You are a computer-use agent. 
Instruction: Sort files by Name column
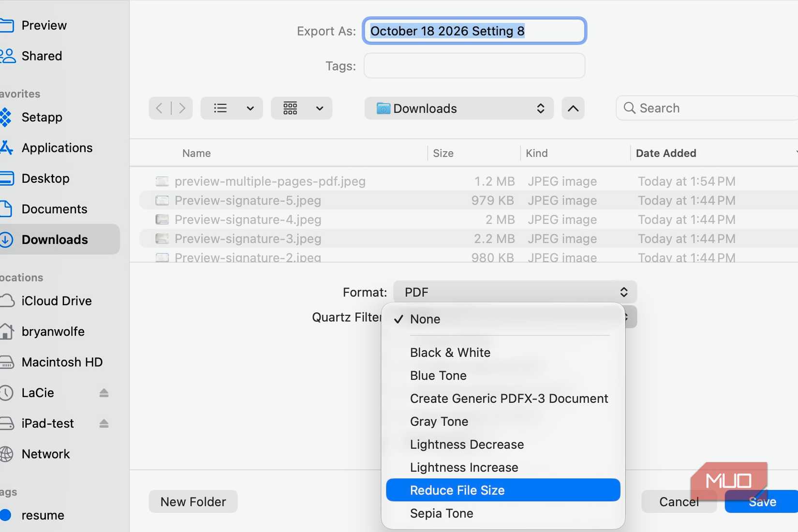(x=196, y=153)
